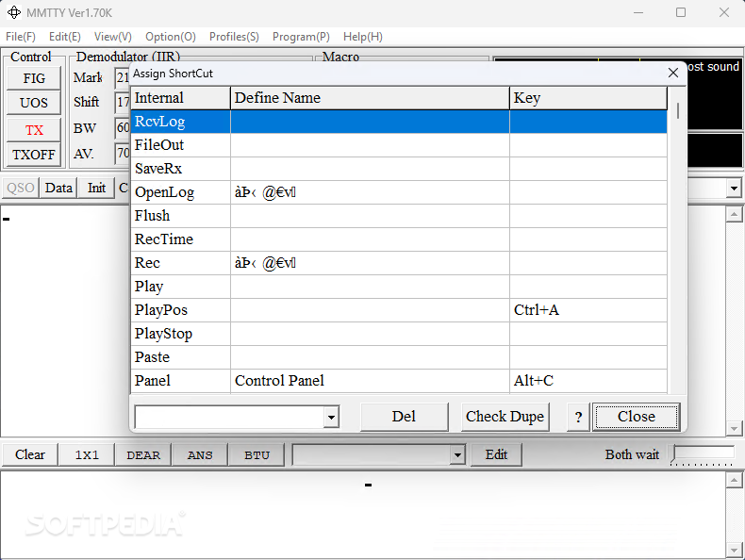
Task: Select the Paste row
Action: tap(399, 357)
